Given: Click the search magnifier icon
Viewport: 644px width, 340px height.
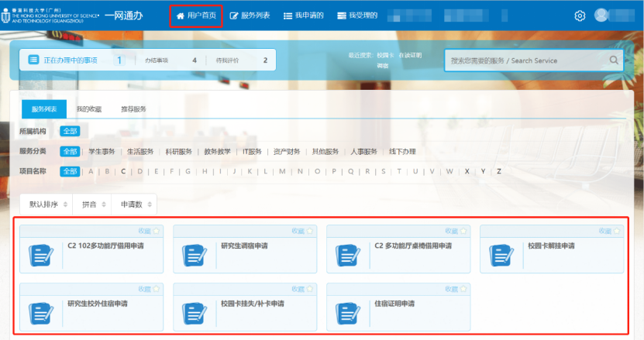Looking at the screenshot, I should (x=614, y=60).
